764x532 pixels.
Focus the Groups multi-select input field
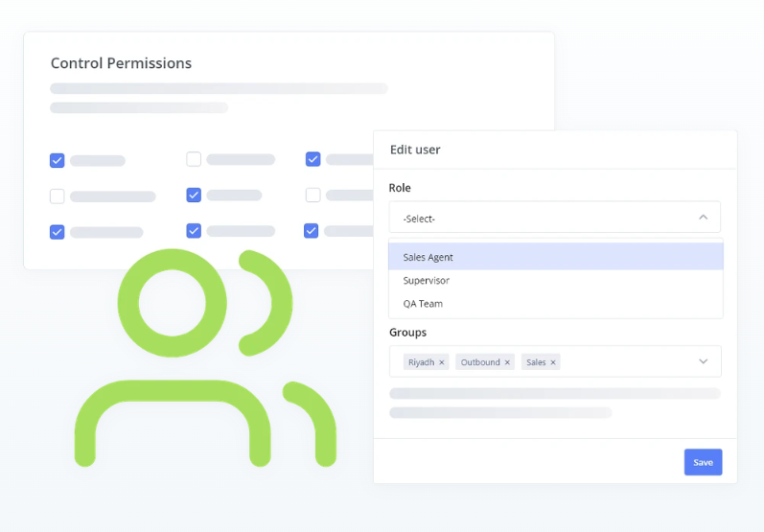point(555,361)
